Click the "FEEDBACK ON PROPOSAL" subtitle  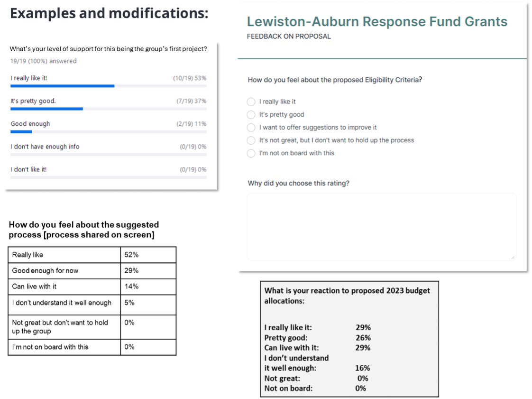click(x=289, y=37)
